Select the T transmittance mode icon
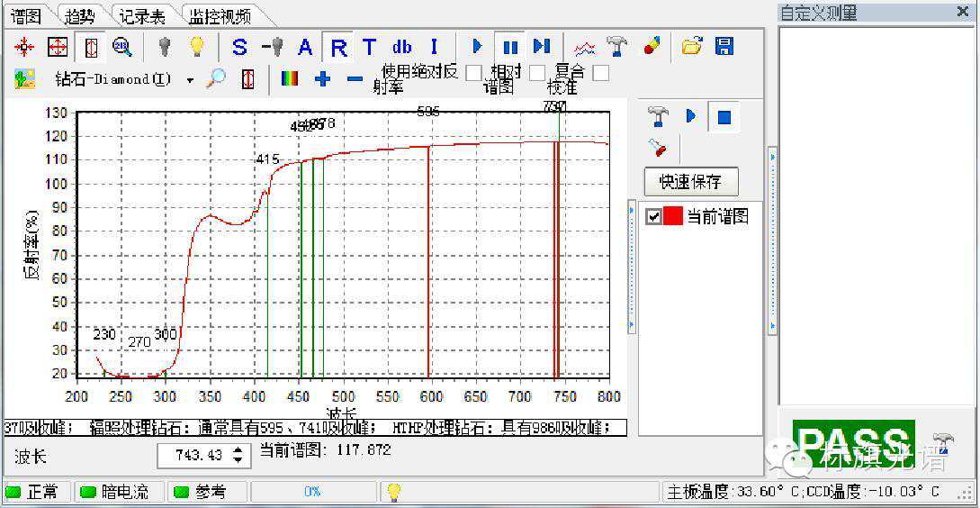This screenshot has height=508, width=980. click(x=369, y=47)
